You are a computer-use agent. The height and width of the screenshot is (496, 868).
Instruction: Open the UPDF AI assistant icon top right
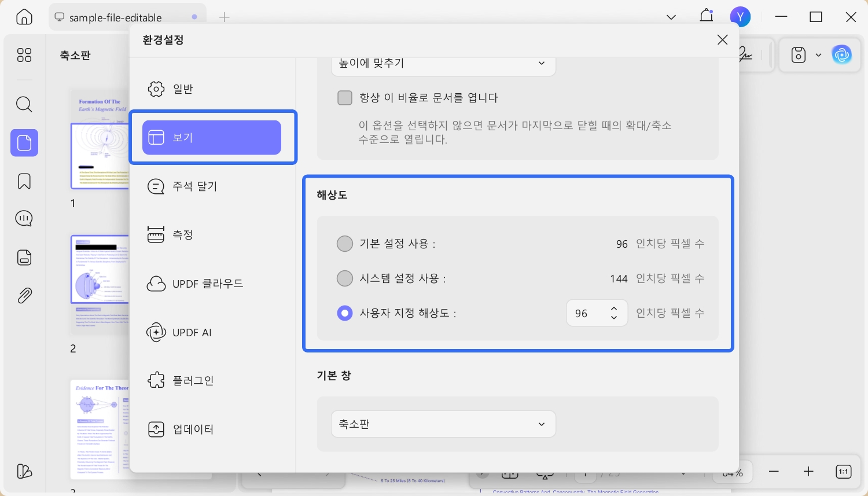(x=842, y=54)
